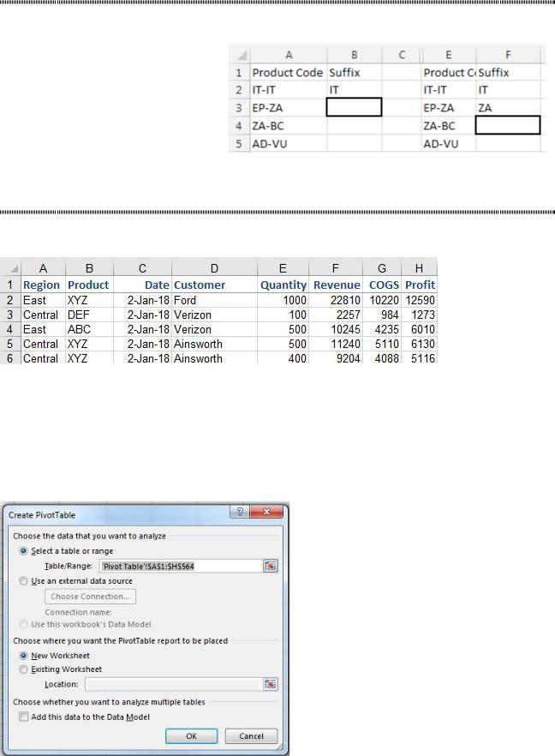Image resolution: width=555 pixels, height=756 pixels.
Task: Click the 'Customer' header cell
Action: [214, 285]
